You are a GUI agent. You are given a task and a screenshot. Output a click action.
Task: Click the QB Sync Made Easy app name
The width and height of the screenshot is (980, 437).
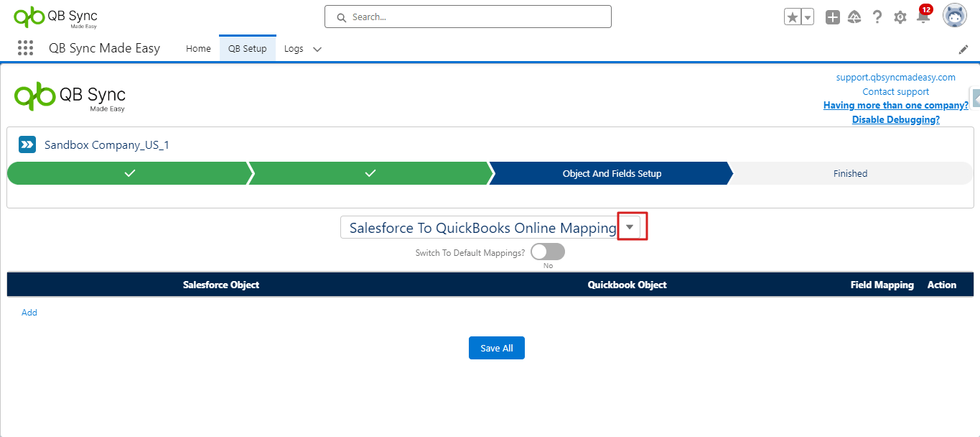[105, 48]
